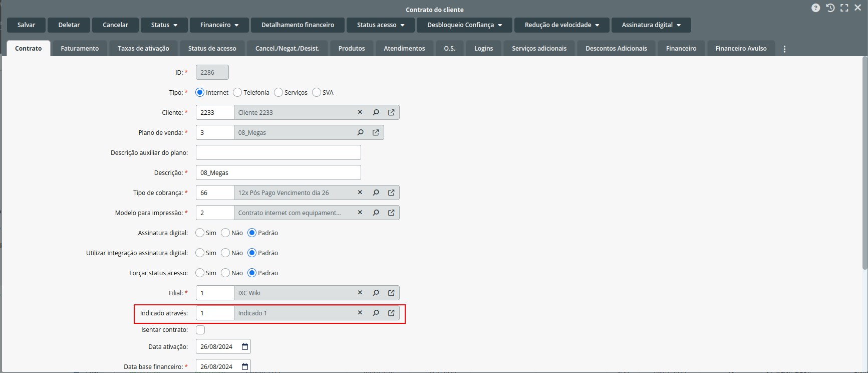Set Forçar status acesso to Padrão
This screenshot has height=373, width=868.
click(252, 273)
